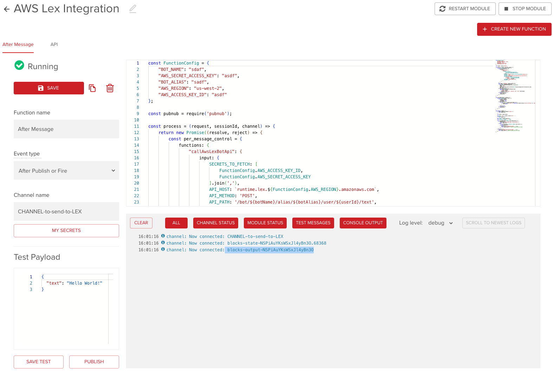The width and height of the screenshot is (553, 392).
Task: Save the test payload
Action: [39, 362]
